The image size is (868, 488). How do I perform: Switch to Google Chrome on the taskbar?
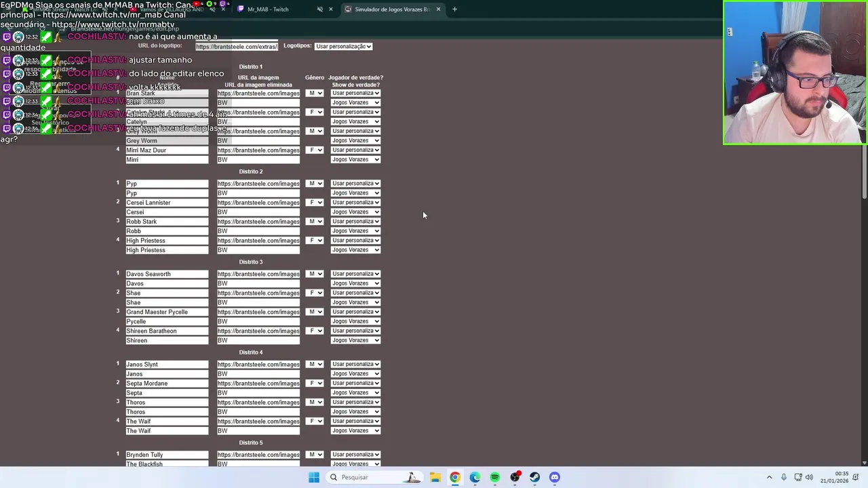point(455,477)
